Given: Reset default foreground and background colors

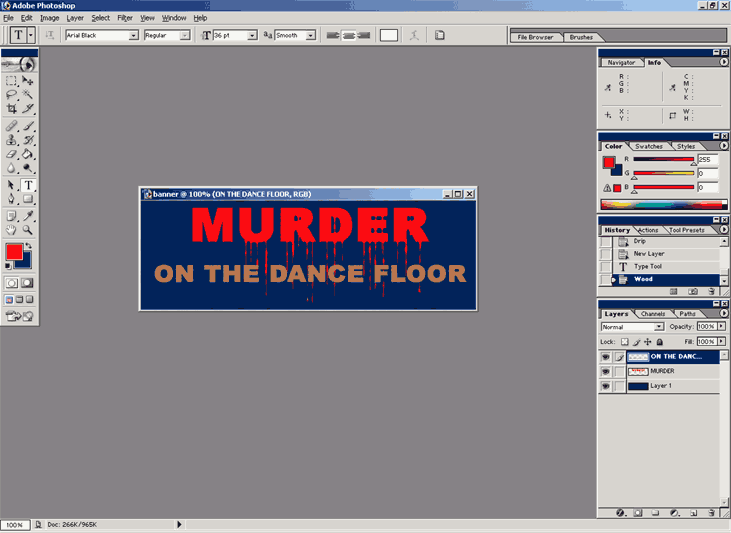Looking at the screenshot, I should coord(8,266).
